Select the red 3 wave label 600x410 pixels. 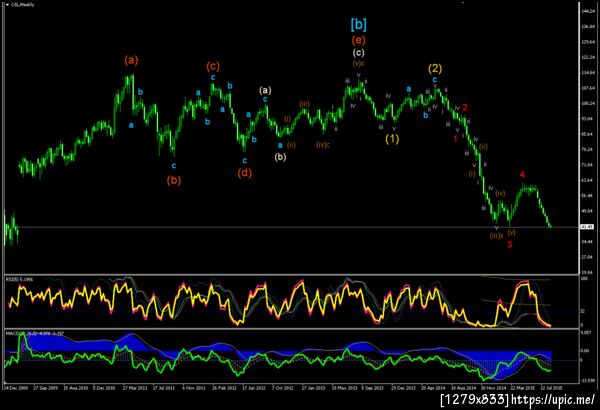tap(510, 244)
